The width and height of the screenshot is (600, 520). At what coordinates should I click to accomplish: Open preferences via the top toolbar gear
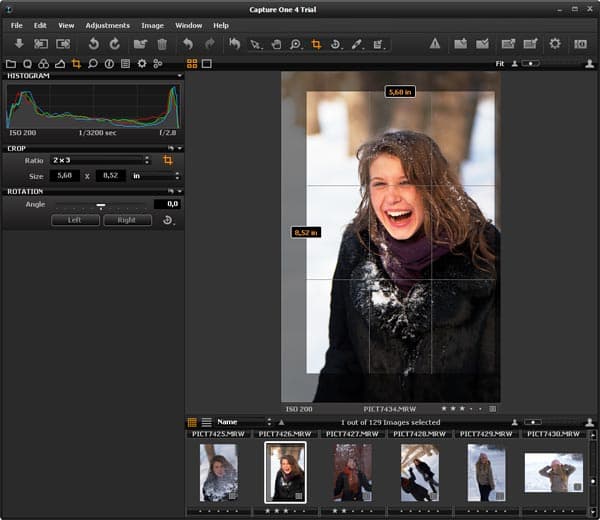(x=555, y=44)
